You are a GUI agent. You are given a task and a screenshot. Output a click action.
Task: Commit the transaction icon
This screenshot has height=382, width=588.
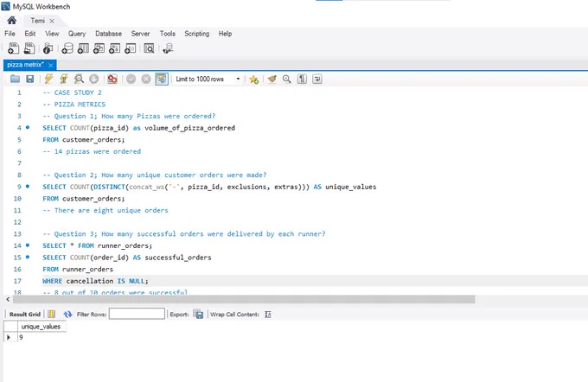click(x=131, y=79)
